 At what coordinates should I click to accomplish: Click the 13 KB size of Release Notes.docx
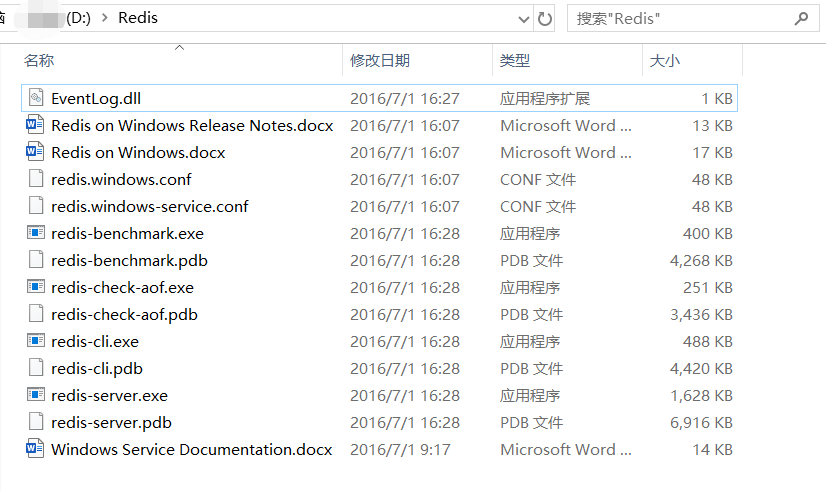pos(712,125)
